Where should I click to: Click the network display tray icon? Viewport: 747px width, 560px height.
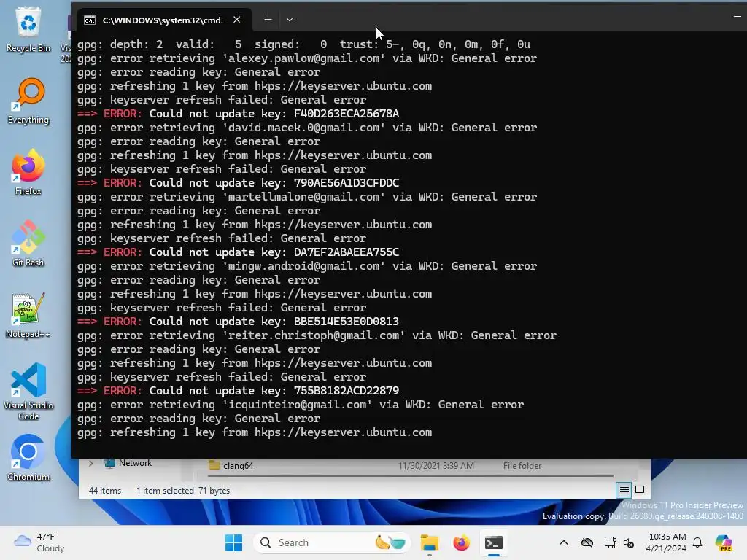pos(609,542)
